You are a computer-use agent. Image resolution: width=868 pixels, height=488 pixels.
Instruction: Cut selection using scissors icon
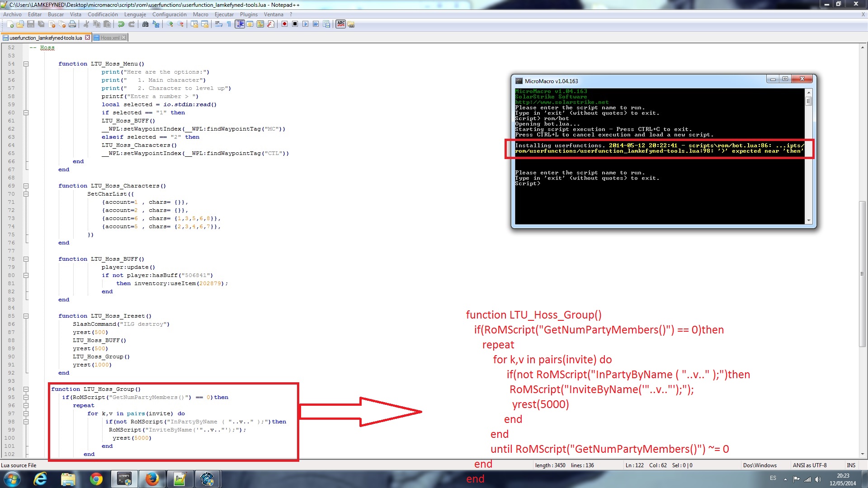86,24
